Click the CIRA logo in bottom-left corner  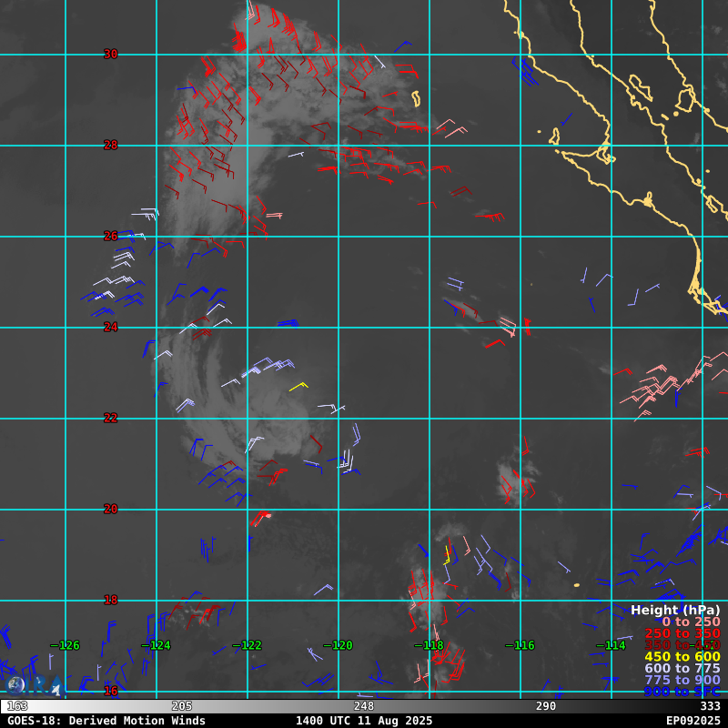32,685
